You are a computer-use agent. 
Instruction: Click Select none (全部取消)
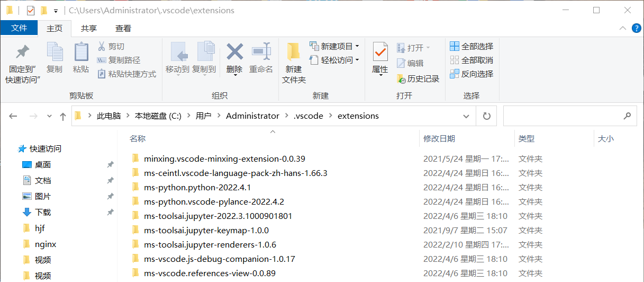471,60
